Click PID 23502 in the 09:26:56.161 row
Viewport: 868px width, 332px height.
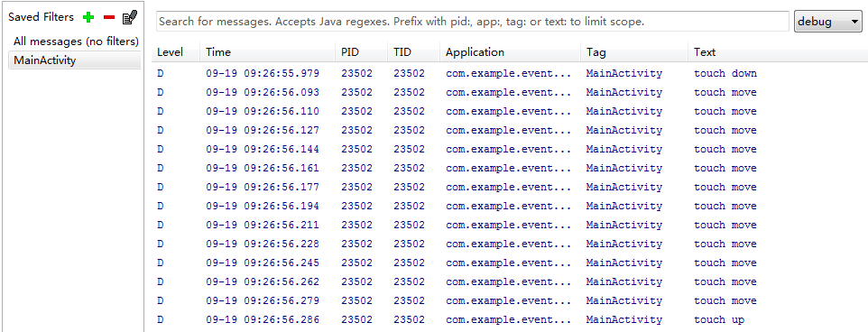[356, 168]
